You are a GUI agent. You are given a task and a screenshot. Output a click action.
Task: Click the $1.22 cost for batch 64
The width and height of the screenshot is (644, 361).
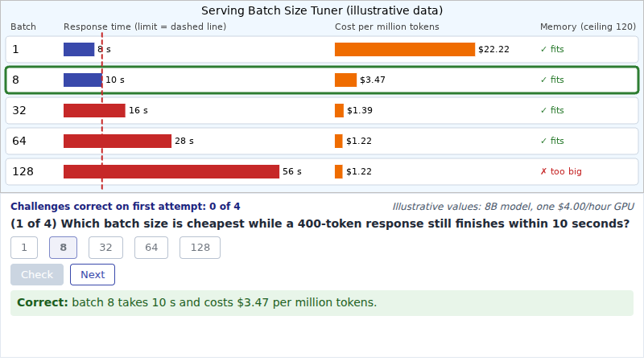(359, 141)
